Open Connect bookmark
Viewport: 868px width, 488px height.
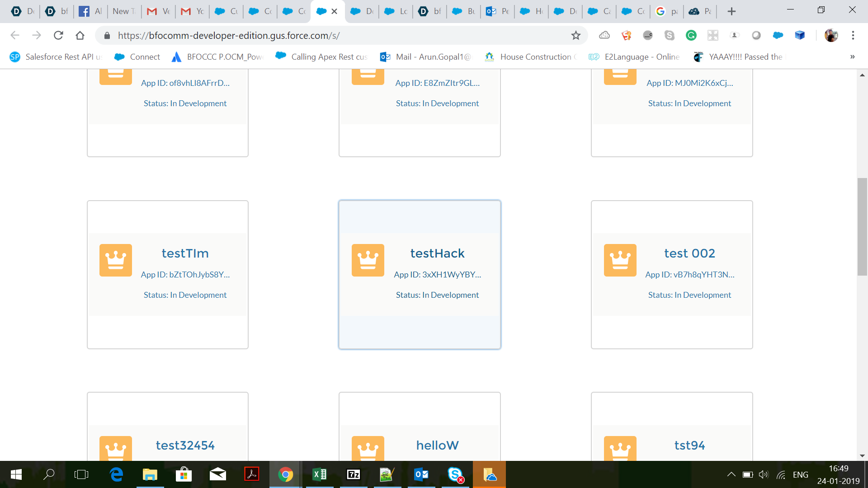pos(137,57)
